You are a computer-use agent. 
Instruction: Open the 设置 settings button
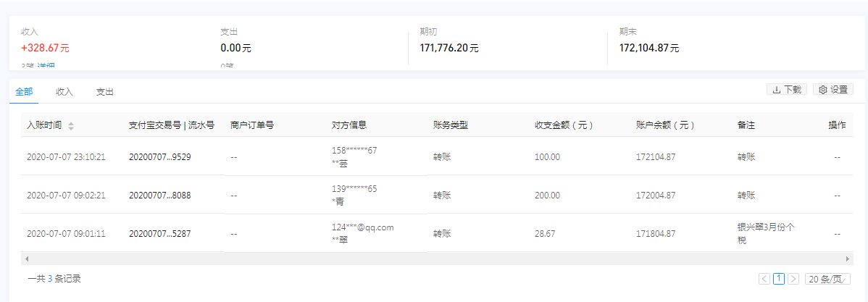(832, 89)
